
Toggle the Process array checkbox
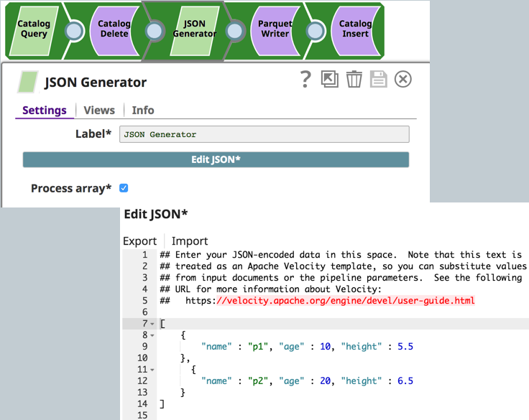(124, 188)
